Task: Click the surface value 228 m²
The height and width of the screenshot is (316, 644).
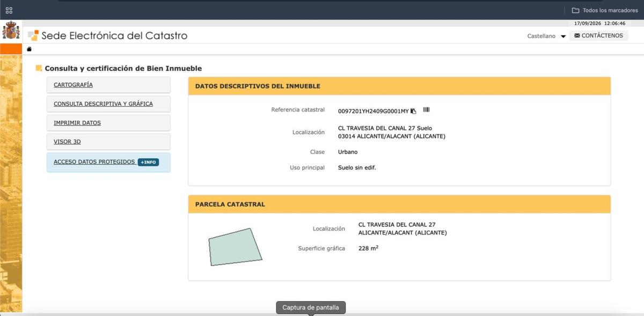Action: pos(368,248)
